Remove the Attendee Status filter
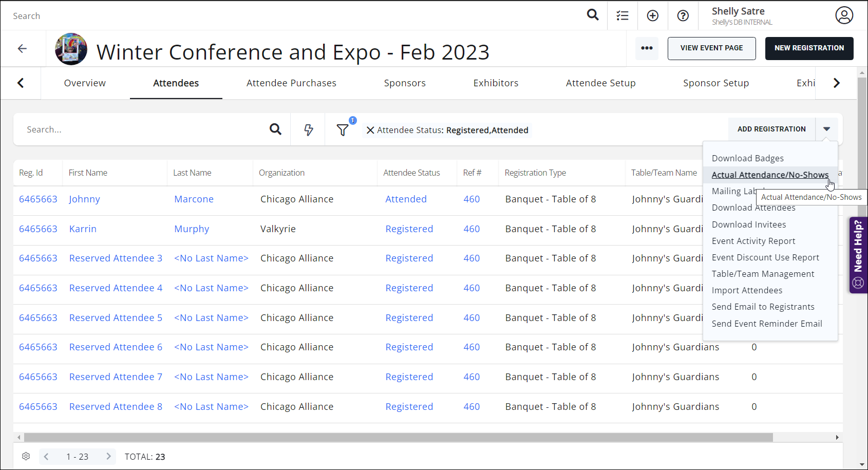 [370, 130]
